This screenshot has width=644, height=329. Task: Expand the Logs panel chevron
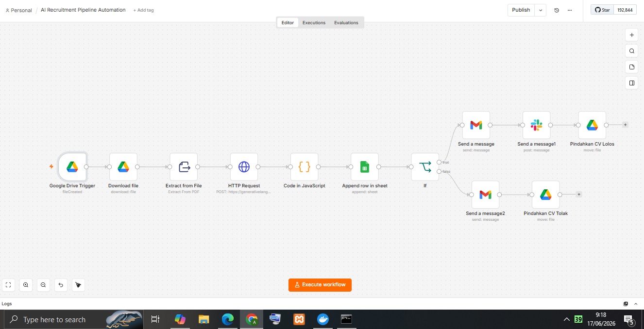point(636,304)
